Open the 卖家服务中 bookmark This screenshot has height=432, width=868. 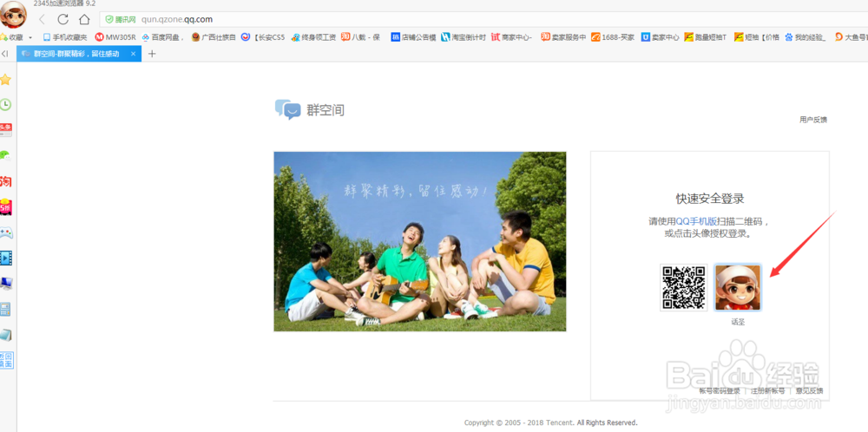[x=563, y=37]
